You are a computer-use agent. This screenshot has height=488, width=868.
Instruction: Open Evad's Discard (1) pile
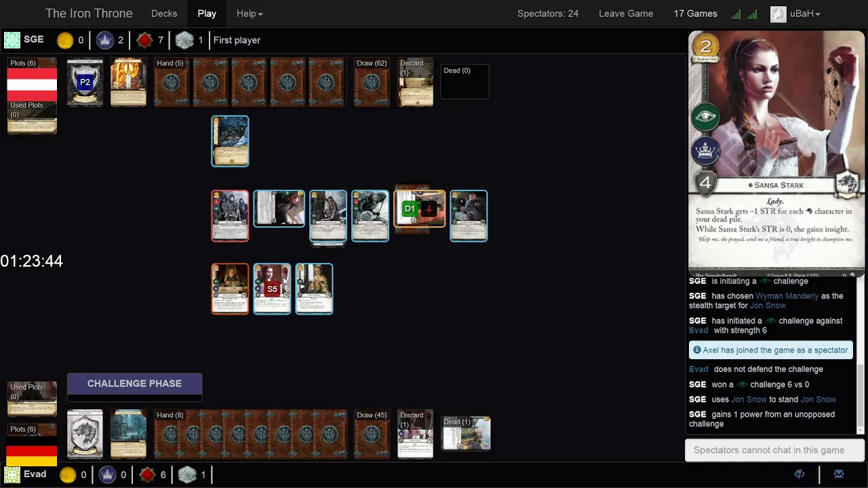coord(415,434)
